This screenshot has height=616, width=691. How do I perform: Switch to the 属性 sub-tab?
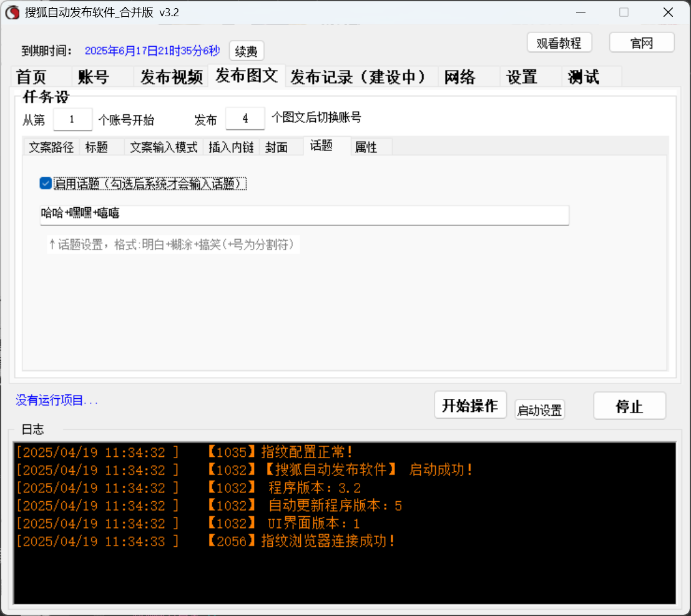click(371, 147)
